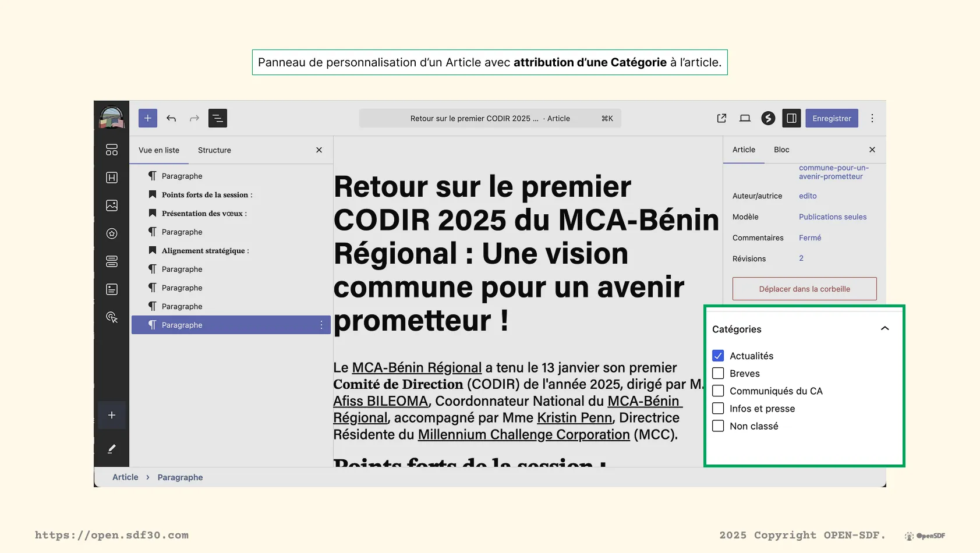Screen dimensions: 980x553
Task: Check the Breves category
Action: click(718, 373)
